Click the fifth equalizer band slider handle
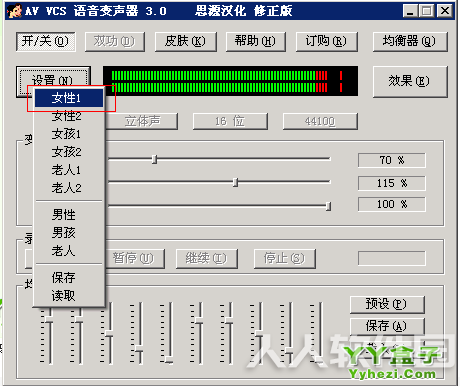Image resolution: width=460 pixels, height=386 pixels. point(169,361)
